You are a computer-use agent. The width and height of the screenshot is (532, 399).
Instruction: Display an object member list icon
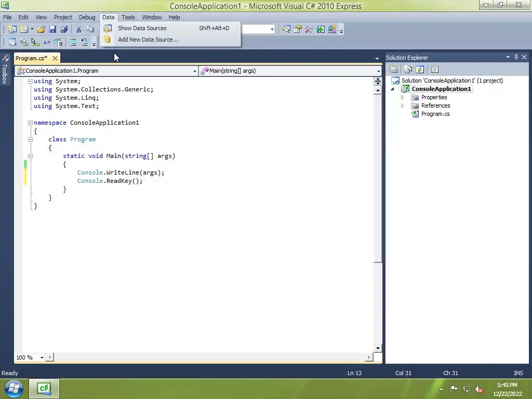(x=12, y=42)
